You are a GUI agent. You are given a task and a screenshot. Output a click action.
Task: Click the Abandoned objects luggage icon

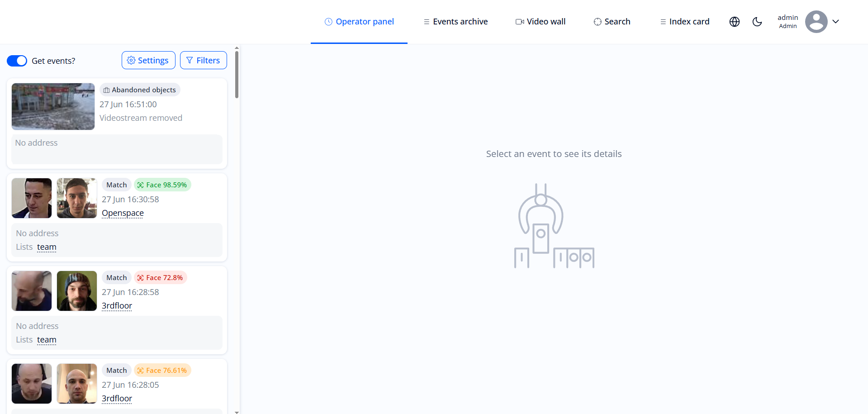click(x=106, y=90)
